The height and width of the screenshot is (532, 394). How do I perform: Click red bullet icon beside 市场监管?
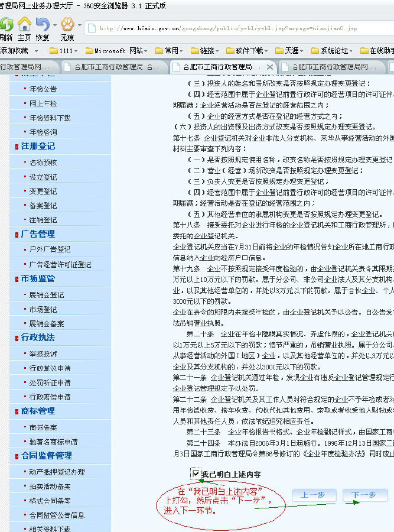[x=17, y=279]
